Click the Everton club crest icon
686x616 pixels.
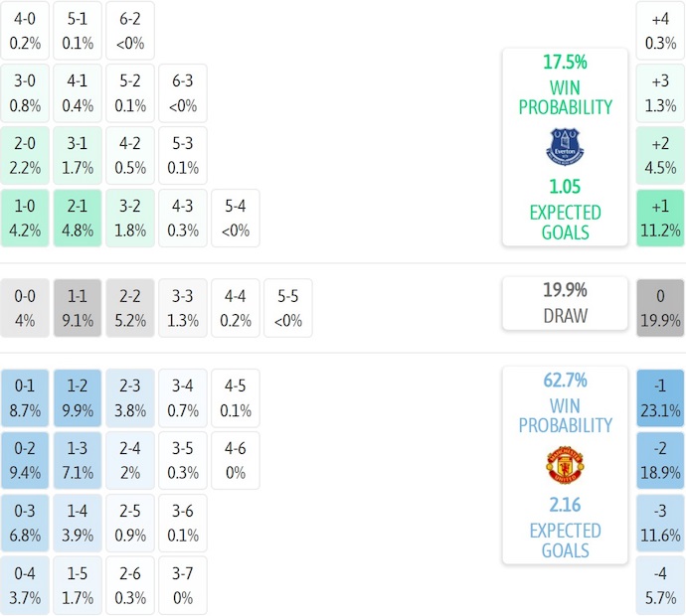pos(564,146)
